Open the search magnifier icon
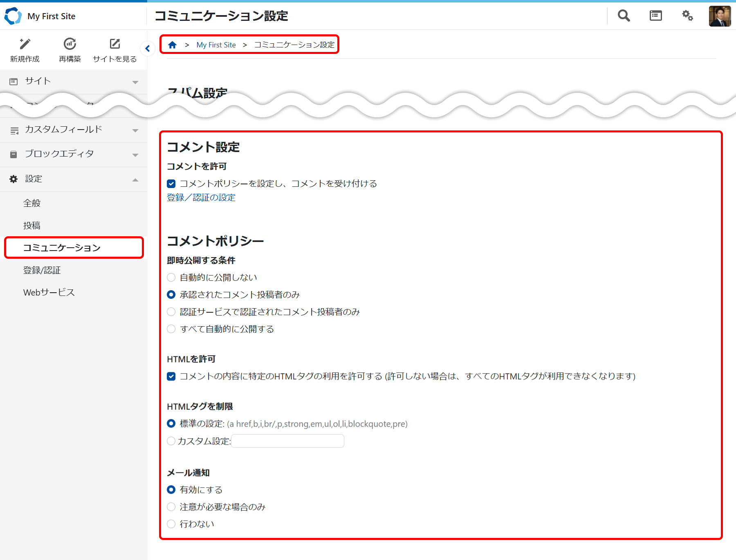This screenshot has width=736, height=560. [x=623, y=16]
